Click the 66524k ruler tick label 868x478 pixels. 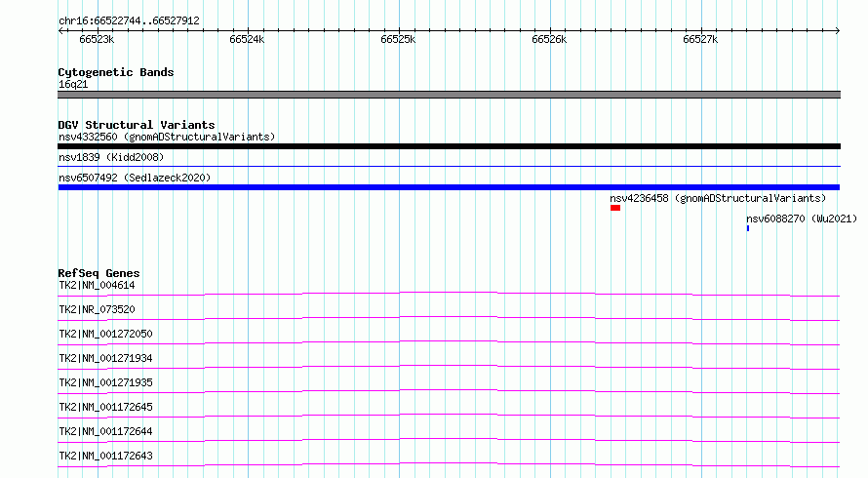point(247,39)
